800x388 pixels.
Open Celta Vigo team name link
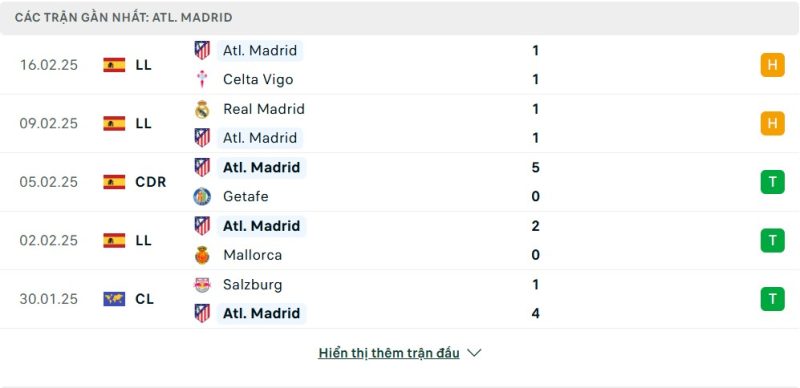click(258, 79)
